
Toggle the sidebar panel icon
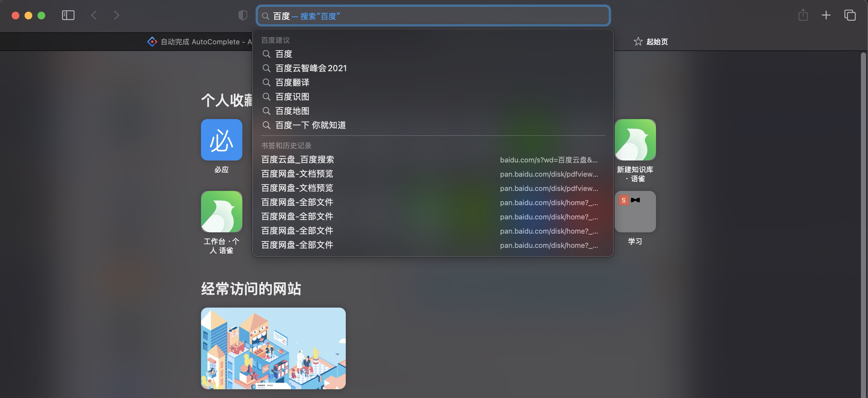click(68, 15)
